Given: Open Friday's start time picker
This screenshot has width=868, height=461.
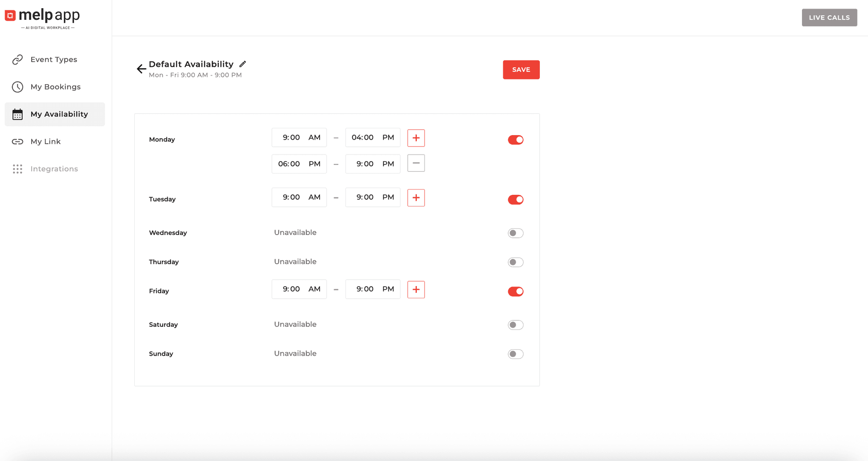Looking at the screenshot, I should [x=299, y=289].
